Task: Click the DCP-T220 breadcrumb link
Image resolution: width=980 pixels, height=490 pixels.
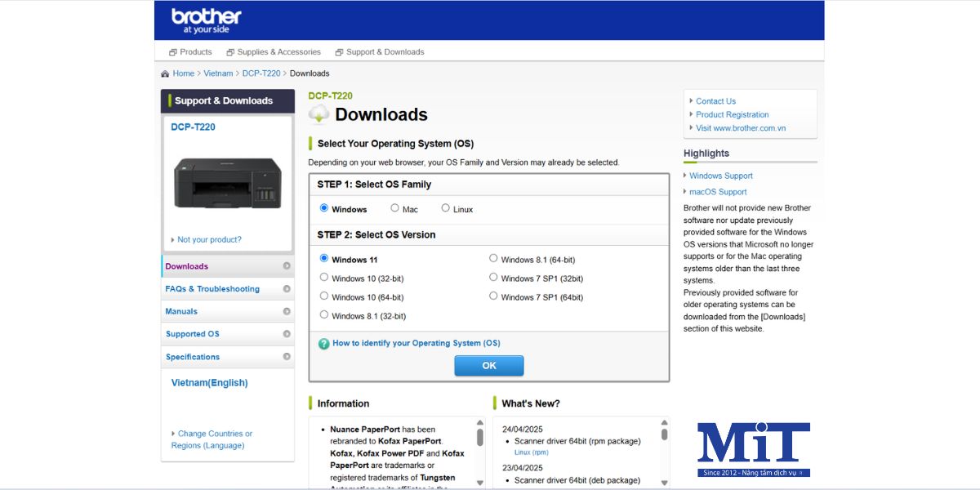Action: 261,73
